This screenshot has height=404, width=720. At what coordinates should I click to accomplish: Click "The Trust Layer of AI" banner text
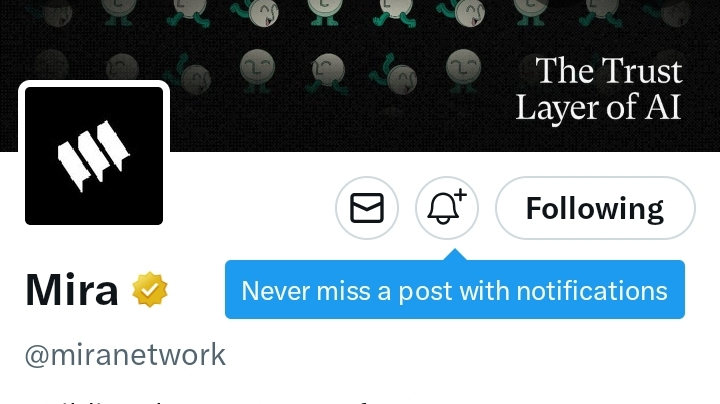point(599,89)
